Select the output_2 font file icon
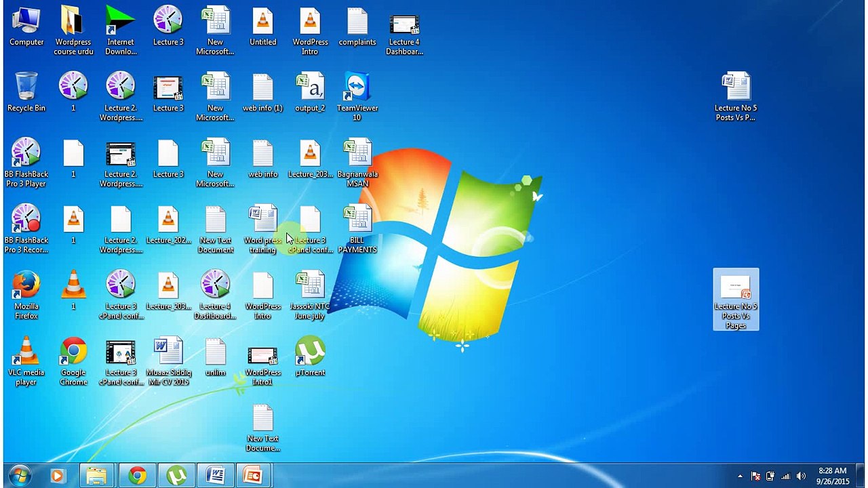Viewport: 868px width, 488px height. [x=310, y=93]
